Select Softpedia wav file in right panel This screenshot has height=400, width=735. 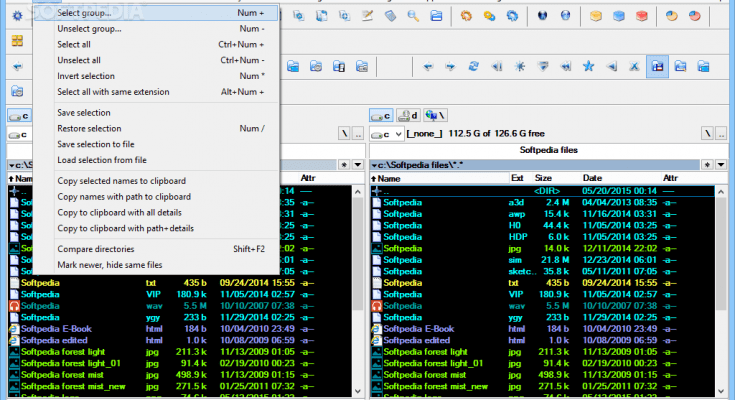click(542, 306)
